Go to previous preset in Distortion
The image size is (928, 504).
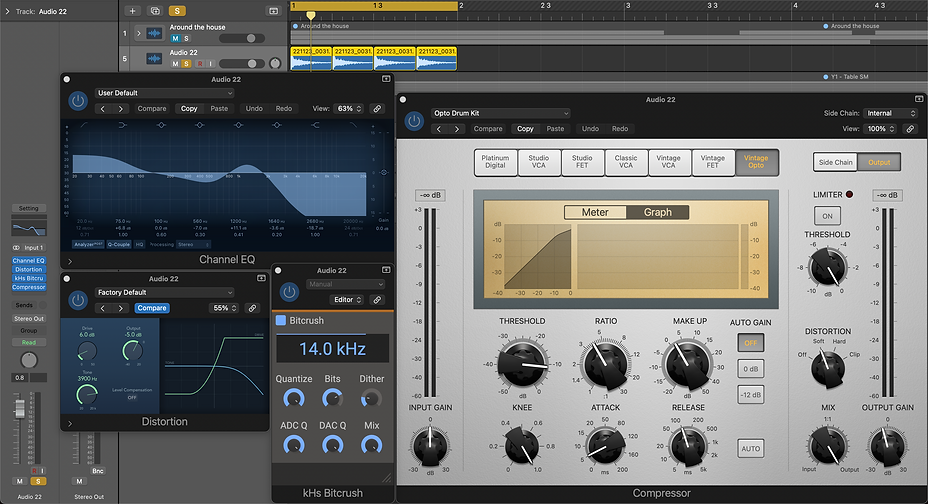(x=102, y=308)
